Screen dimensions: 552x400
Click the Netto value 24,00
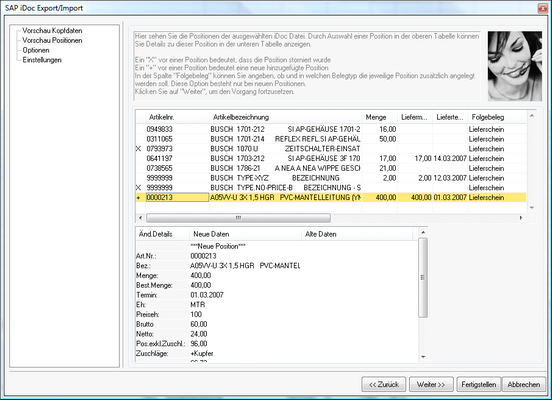pos(199,334)
